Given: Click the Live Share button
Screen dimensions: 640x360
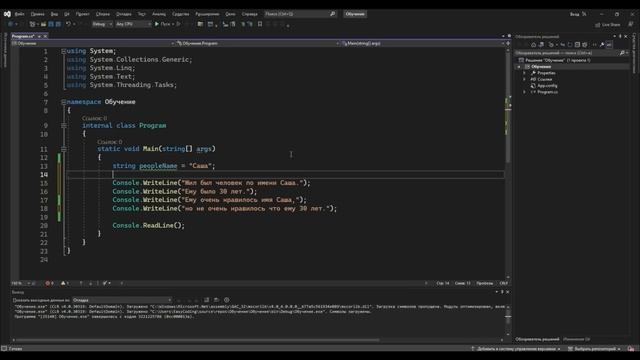Looking at the screenshot, I should click(x=608, y=24).
